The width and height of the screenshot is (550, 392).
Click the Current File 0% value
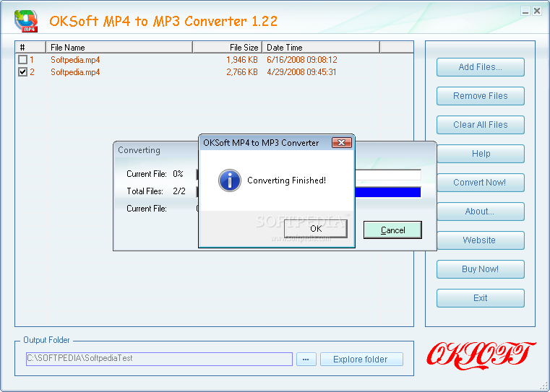tap(178, 174)
